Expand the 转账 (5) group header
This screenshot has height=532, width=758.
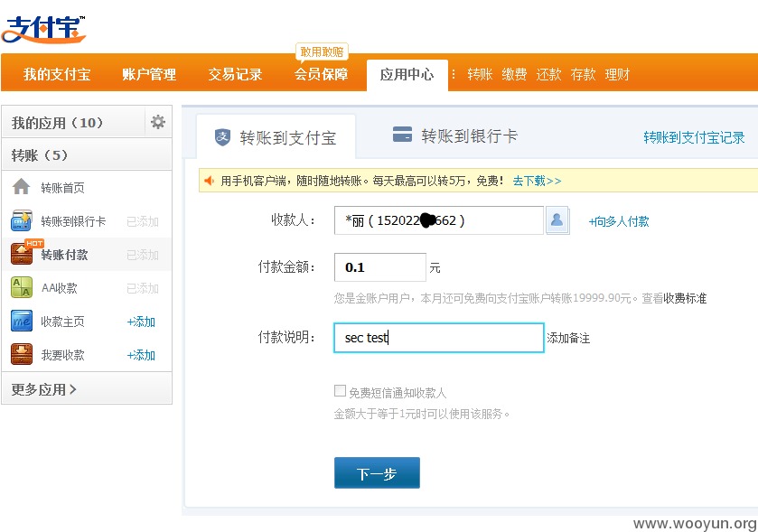point(87,155)
